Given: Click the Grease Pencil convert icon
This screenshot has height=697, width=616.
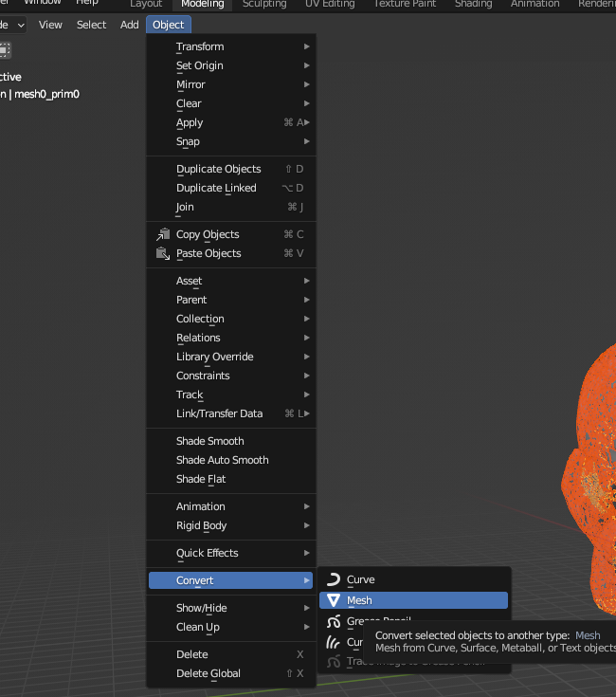Looking at the screenshot, I should click(333, 622).
